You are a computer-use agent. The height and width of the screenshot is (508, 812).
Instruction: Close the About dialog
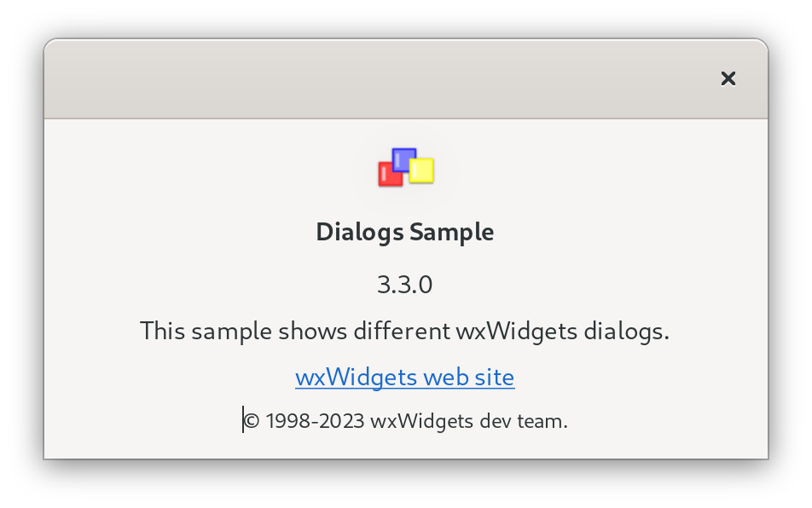point(728,78)
